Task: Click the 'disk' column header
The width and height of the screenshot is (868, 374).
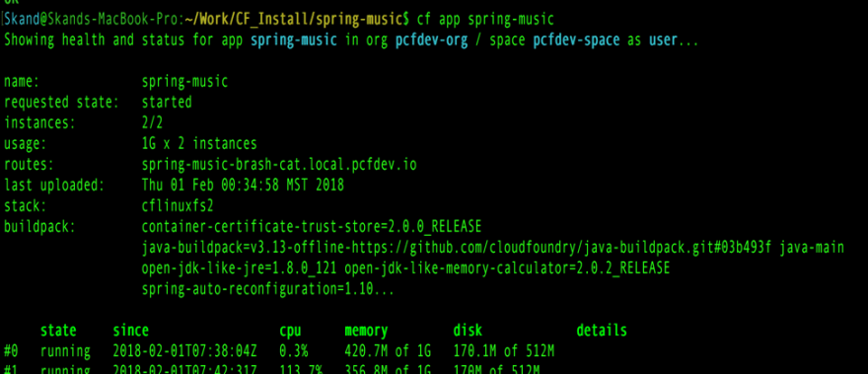Action: 468,331
